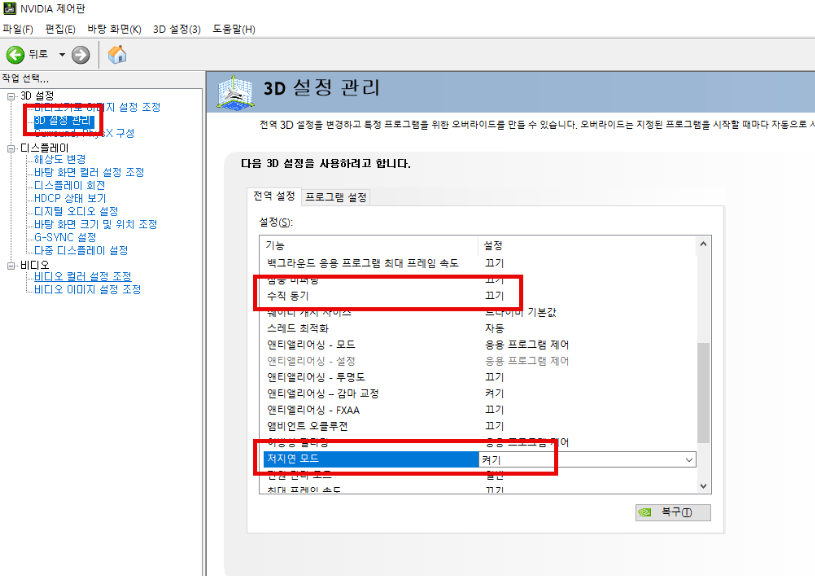The width and height of the screenshot is (815, 576).
Task: Open 비디오 컬러 설정 조정 link
Action: point(83,276)
